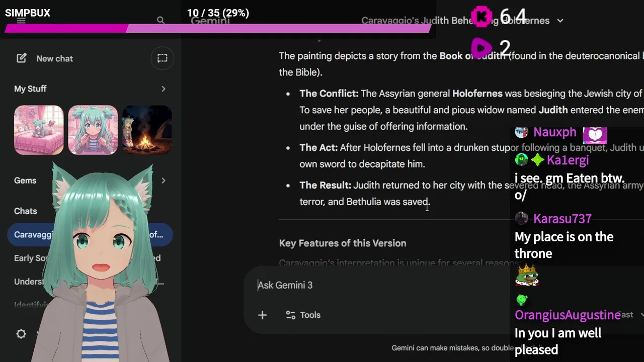Click the plus add-files icon
644x362 pixels.
pos(262,315)
